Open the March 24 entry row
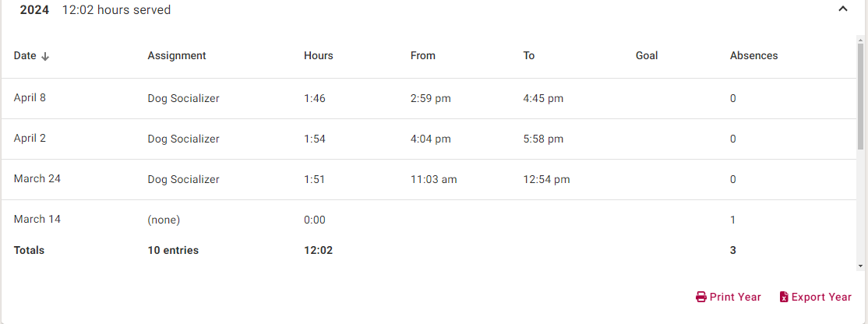 (37, 179)
